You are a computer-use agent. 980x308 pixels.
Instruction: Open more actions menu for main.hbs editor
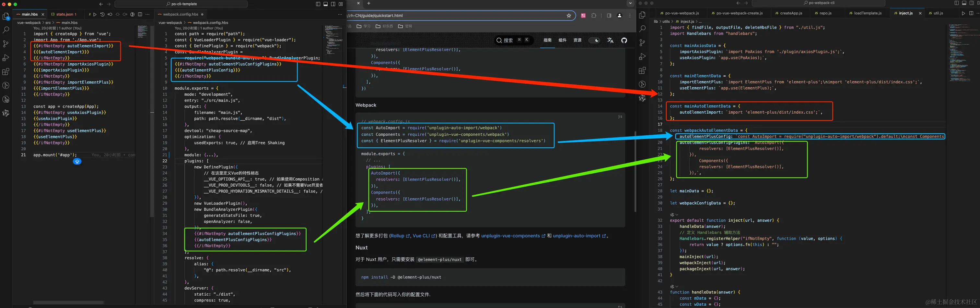(147, 15)
